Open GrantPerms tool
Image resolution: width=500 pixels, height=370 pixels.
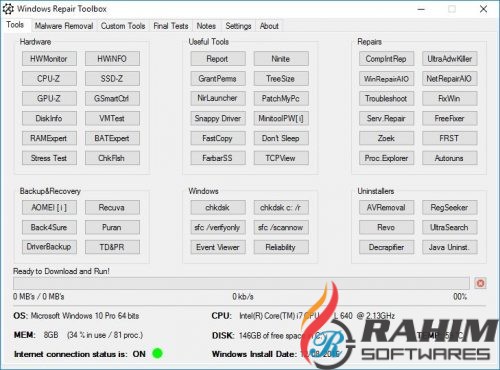tap(218, 79)
